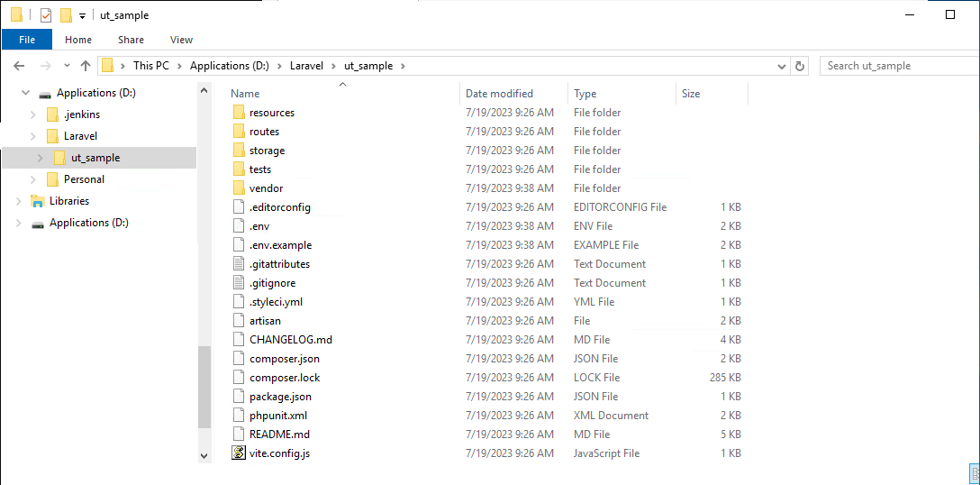
Task: Click the Libraries icon in navigation pane
Action: click(x=38, y=201)
